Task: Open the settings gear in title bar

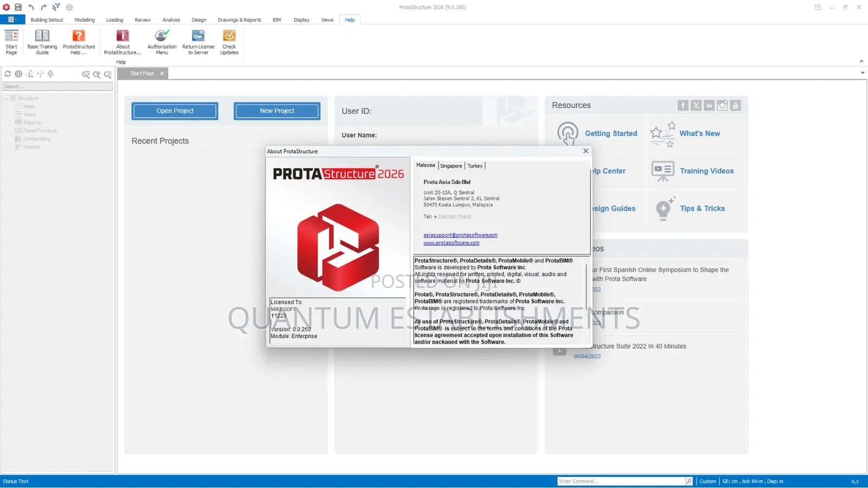Action: click(69, 7)
